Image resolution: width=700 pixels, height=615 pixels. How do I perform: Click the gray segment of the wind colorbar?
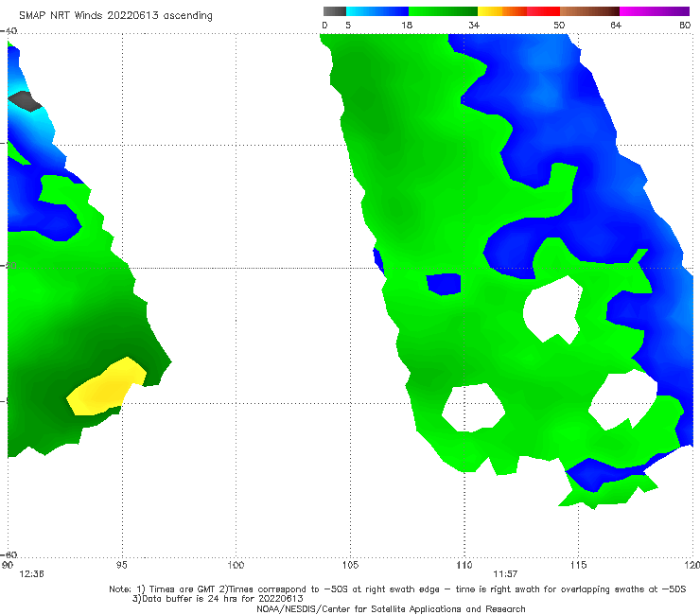pyautogui.click(x=335, y=11)
